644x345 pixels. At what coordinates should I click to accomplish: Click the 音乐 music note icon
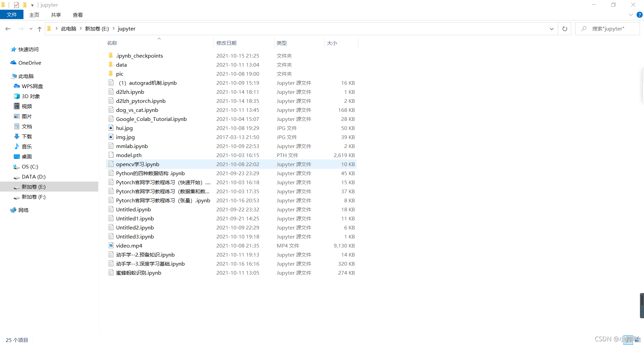click(x=17, y=146)
